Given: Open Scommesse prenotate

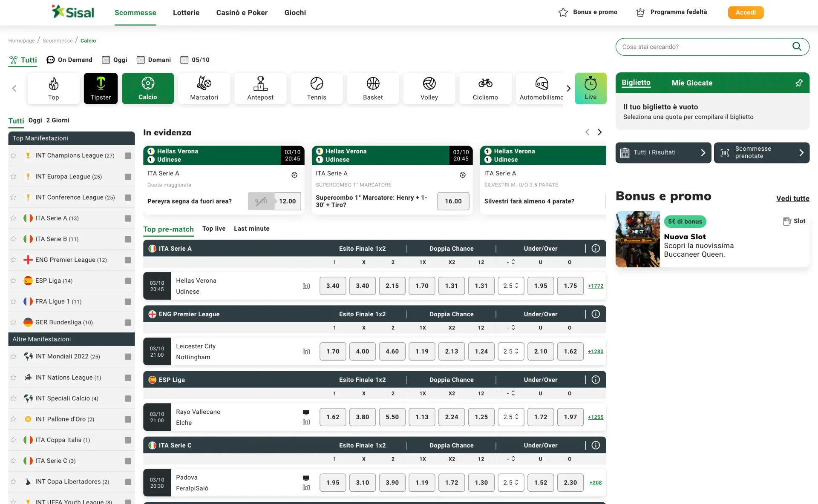Looking at the screenshot, I should click(762, 152).
